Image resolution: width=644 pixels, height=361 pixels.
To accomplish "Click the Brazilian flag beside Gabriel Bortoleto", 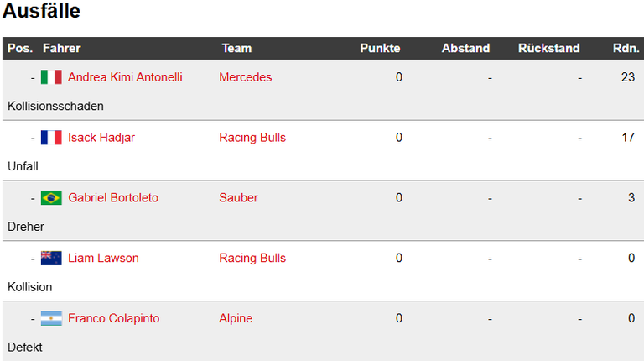I will coord(51,198).
